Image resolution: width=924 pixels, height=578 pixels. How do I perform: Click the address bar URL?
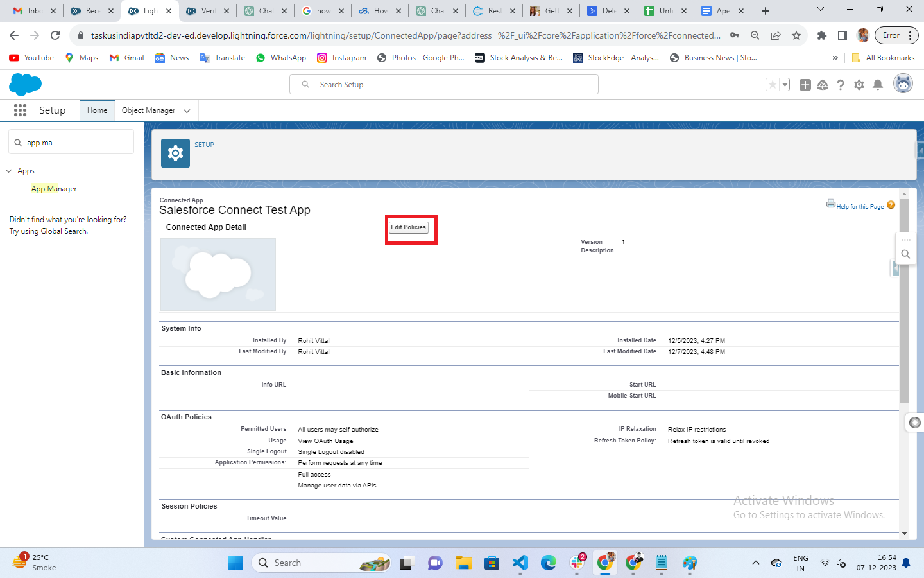pyautogui.click(x=406, y=35)
